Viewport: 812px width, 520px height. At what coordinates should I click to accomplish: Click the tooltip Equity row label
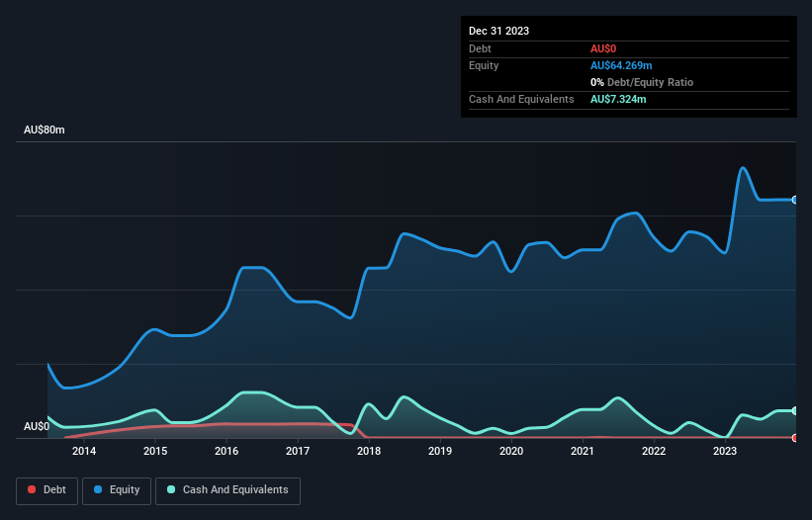(484, 65)
